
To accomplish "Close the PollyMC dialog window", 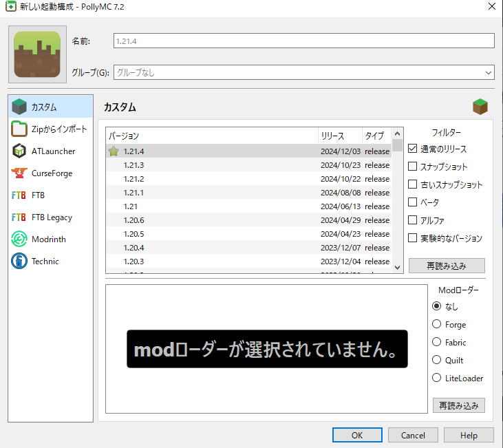I will pos(492,6).
